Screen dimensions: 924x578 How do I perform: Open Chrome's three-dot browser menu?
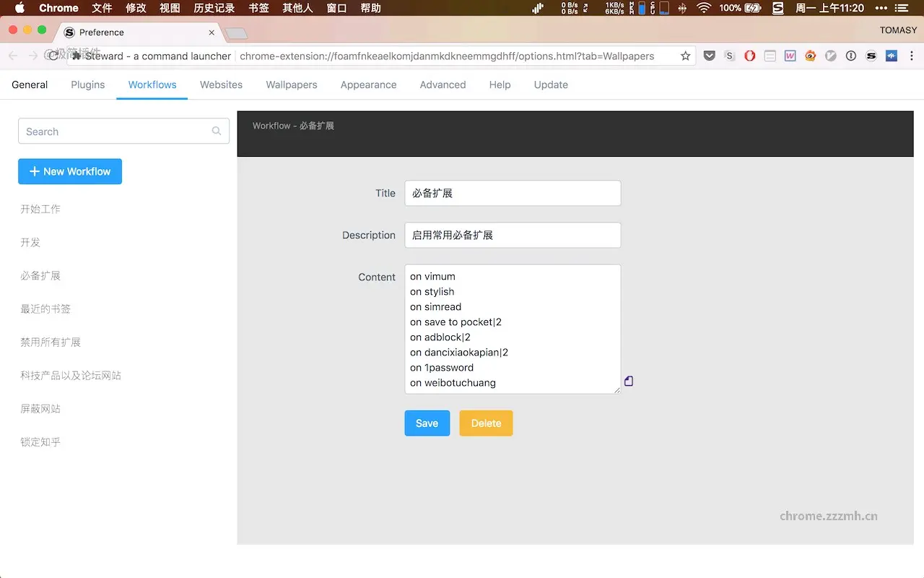(911, 55)
